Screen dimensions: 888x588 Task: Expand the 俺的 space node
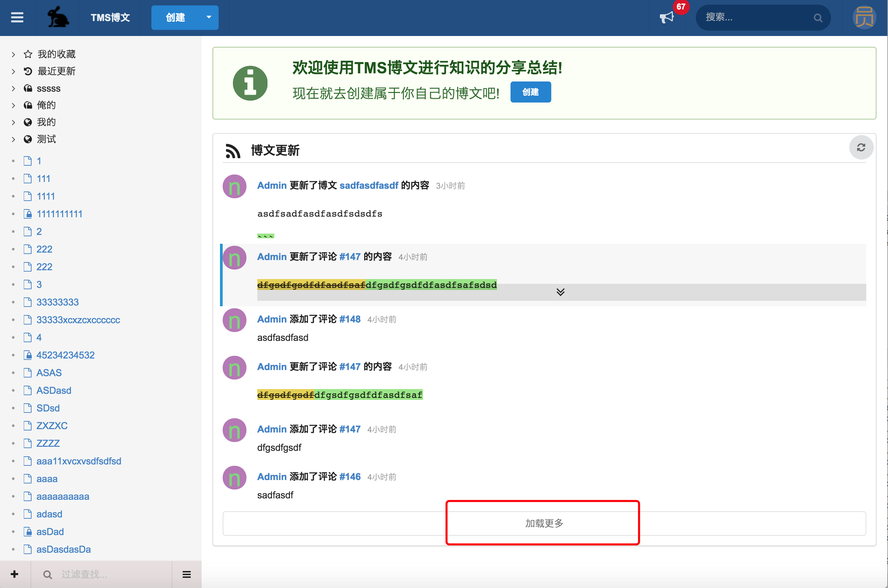click(x=14, y=105)
